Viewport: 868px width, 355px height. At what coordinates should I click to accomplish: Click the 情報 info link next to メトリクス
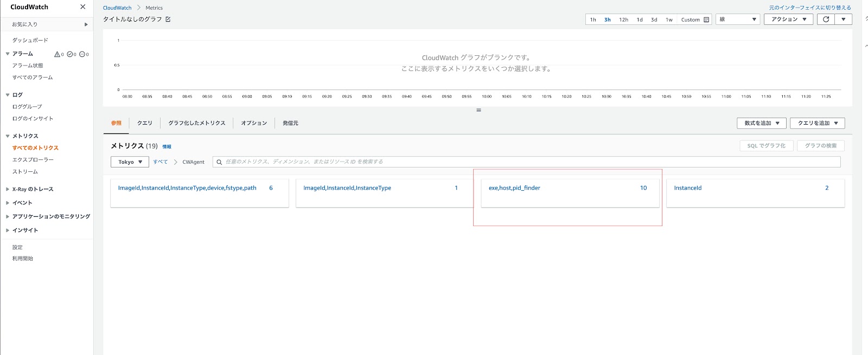pyautogui.click(x=167, y=147)
